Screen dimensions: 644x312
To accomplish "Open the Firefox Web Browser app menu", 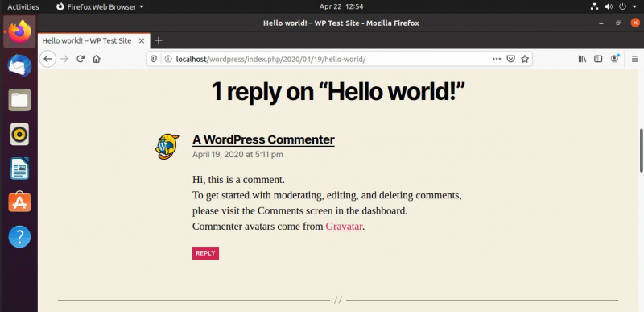I will 100,6.
